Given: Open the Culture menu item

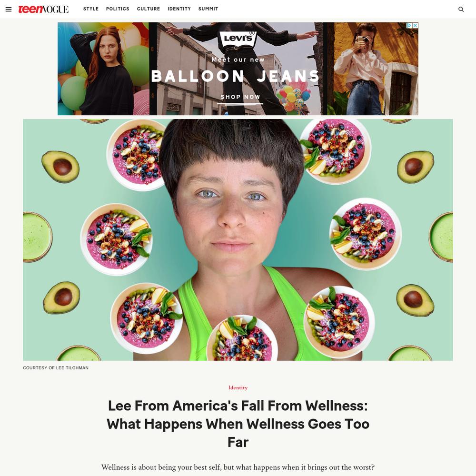Looking at the screenshot, I should tap(149, 9).
